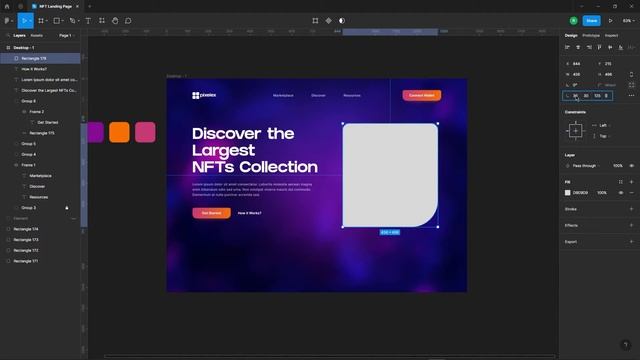This screenshot has width=640, height=360.
Task: Open the Page 1 dropdown
Action: pyautogui.click(x=67, y=36)
